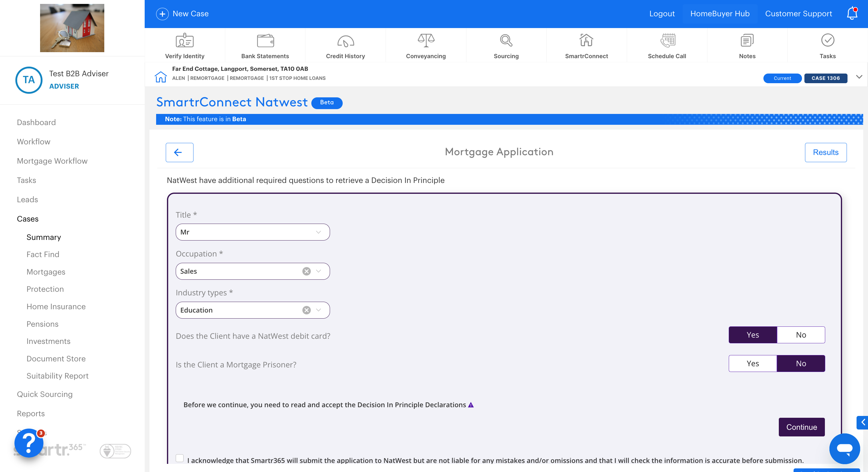
Task: Open Protection submenu item
Action: [x=45, y=289]
